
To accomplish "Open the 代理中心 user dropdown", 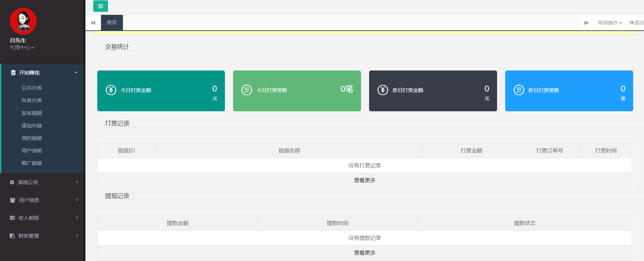I will click(x=22, y=48).
